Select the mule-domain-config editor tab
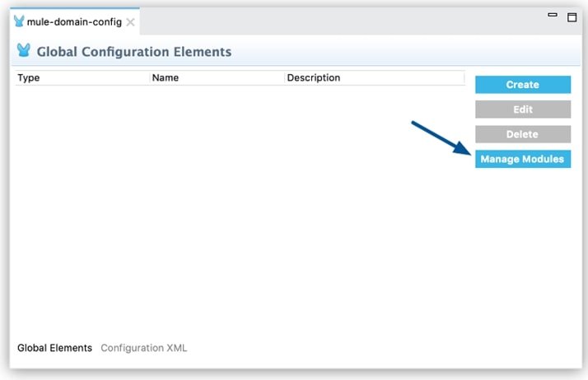Image resolution: width=588 pixels, height=380 pixels. point(74,21)
